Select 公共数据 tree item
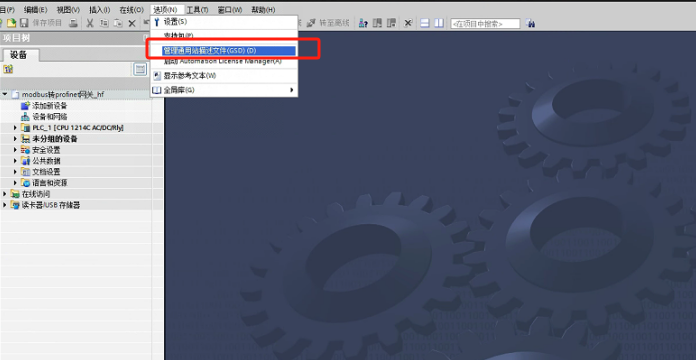696x360 pixels. 47,161
